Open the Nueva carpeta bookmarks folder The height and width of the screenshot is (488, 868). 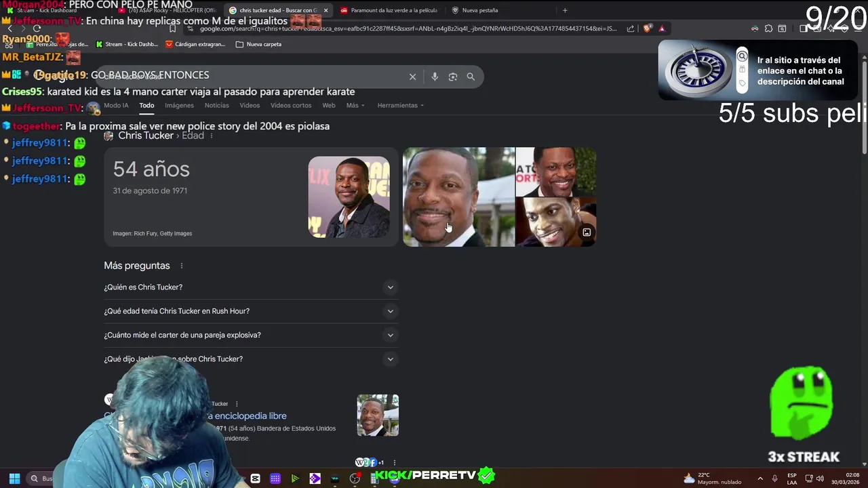(258, 44)
